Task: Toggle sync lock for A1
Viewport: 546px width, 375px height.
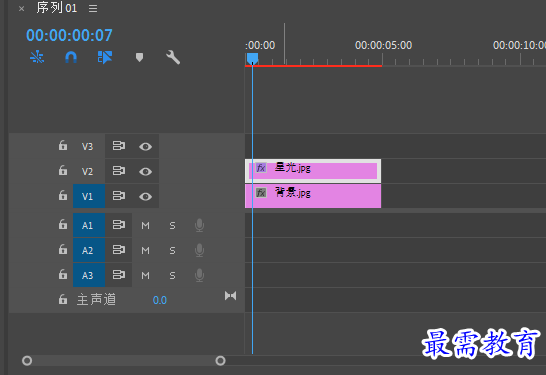Action: click(119, 225)
